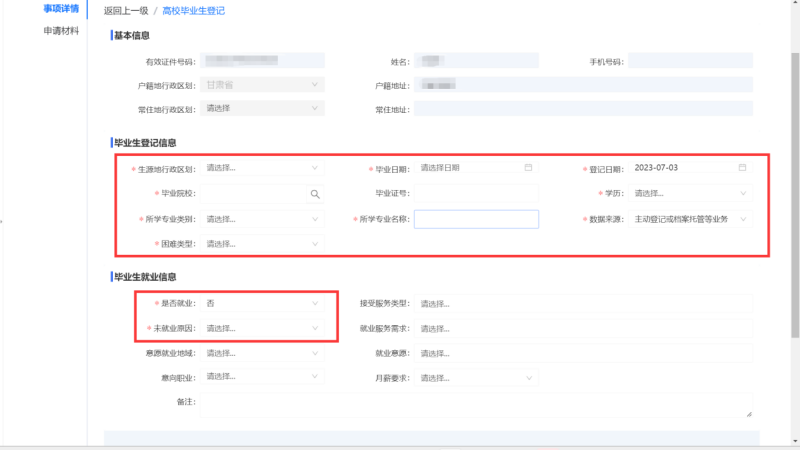Click the 毕业生登记信息 section heading
Screen dimensions: 800x450
(x=145, y=143)
